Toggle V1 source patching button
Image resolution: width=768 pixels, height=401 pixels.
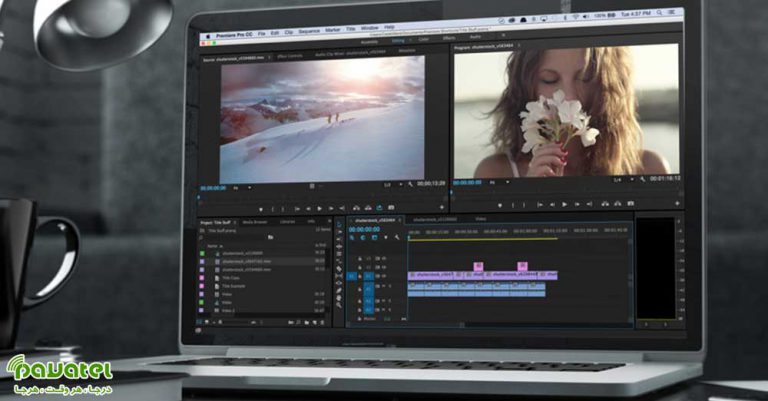(x=352, y=277)
